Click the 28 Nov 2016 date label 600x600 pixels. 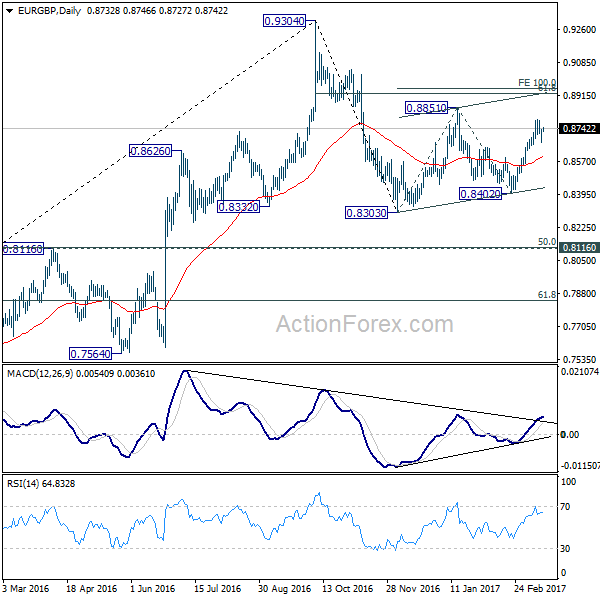413,589
